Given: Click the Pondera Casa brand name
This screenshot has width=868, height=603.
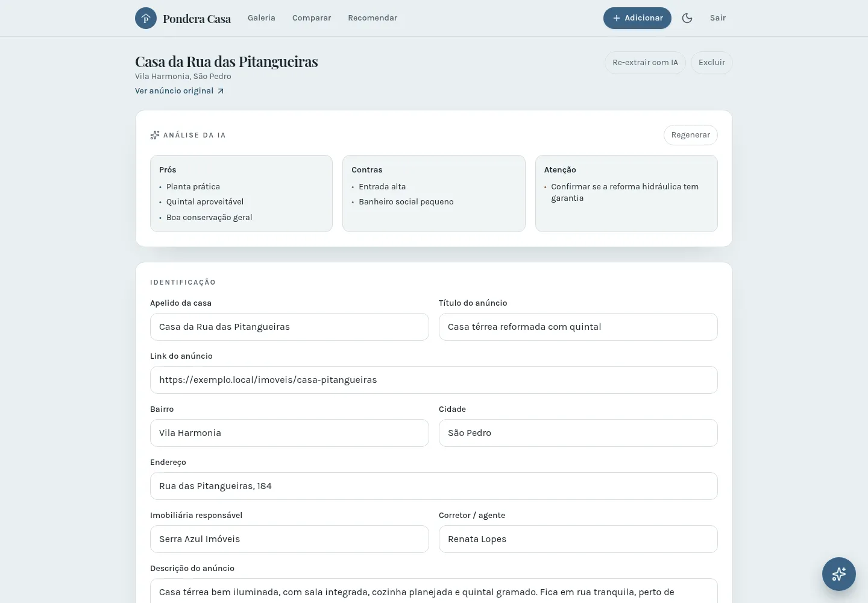Looking at the screenshot, I should pos(197,19).
